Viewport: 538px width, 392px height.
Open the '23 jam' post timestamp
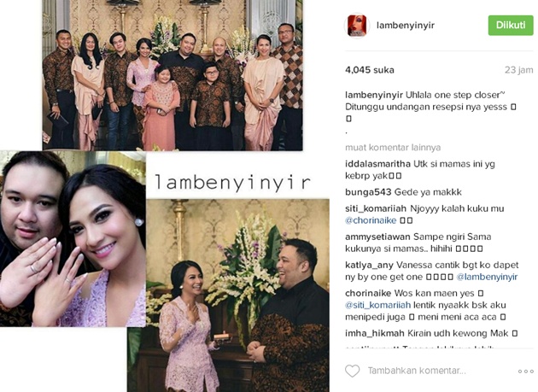pos(518,70)
